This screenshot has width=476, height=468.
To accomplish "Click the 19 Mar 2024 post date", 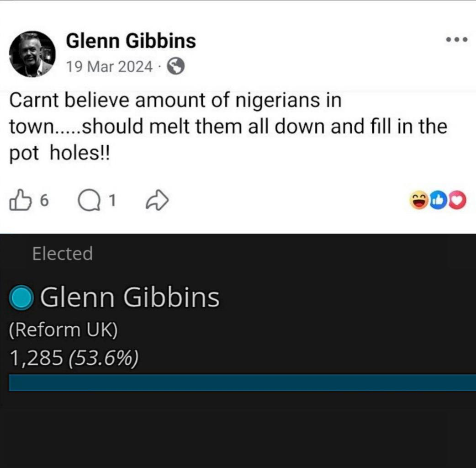I will [109, 67].
